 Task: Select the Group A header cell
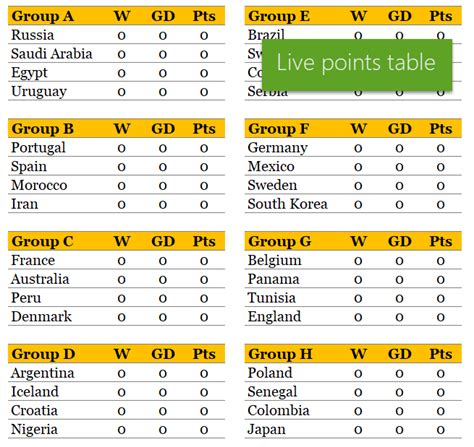[x=43, y=16]
